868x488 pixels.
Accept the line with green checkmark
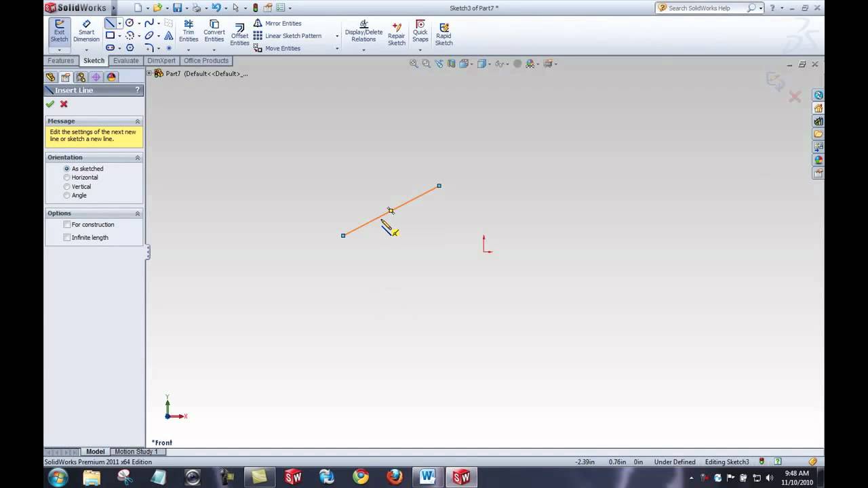[x=50, y=104]
